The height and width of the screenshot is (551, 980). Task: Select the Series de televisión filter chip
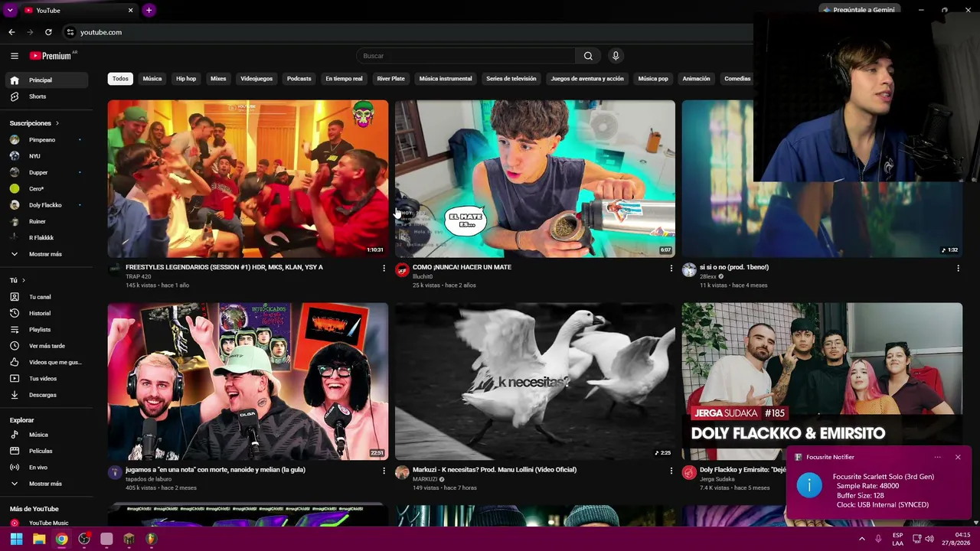coord(511,79)
